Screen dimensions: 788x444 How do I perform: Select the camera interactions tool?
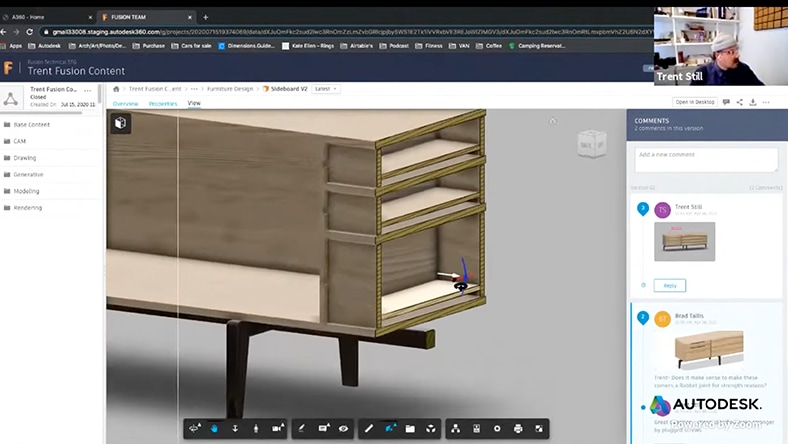[278, 428]
